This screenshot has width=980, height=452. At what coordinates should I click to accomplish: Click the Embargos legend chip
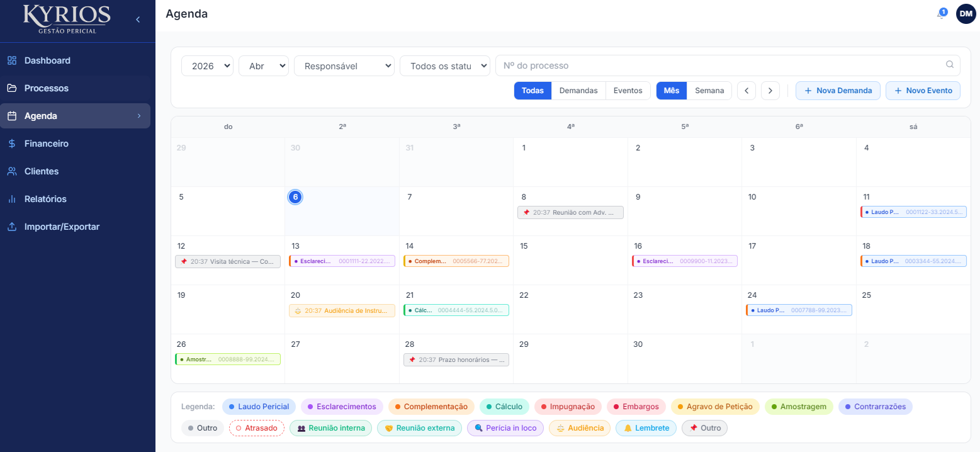click(x=636, y=407)
